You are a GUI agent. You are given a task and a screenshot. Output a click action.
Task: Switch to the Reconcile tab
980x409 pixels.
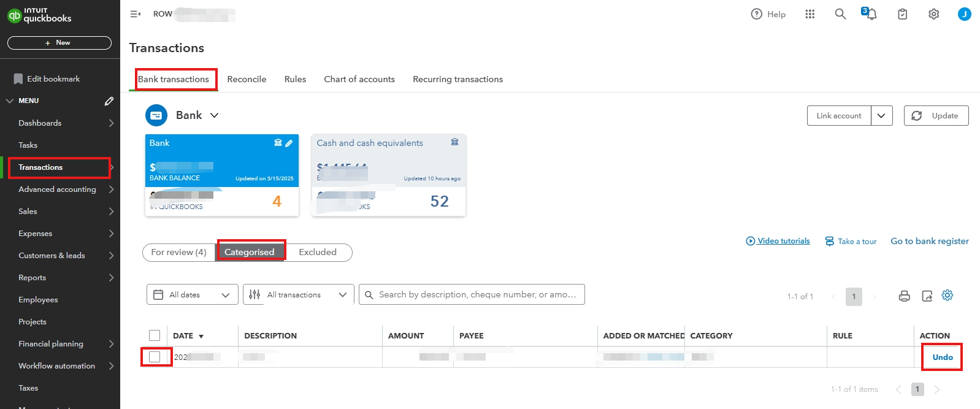247,79
